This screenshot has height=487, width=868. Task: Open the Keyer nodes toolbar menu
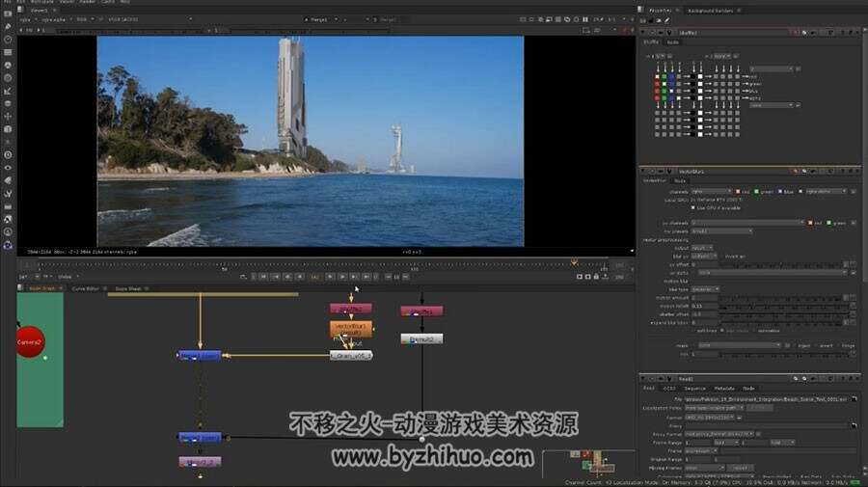[x=8, y=91]
